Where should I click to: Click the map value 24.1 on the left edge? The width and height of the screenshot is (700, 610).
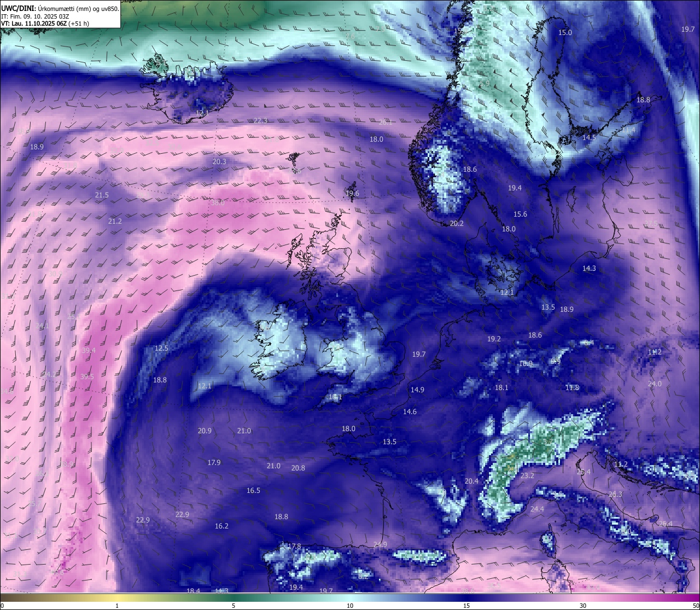[x=42, y=326]
